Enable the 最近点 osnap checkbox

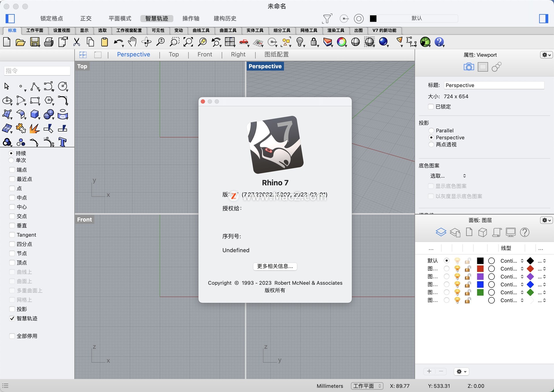pos(12,179)
